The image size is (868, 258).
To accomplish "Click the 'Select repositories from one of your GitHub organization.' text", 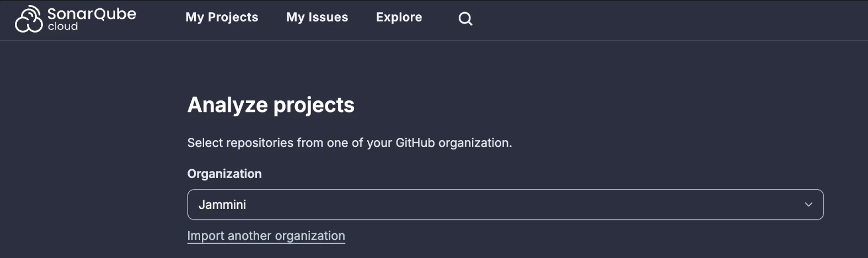I will click(x=350, y=143).
